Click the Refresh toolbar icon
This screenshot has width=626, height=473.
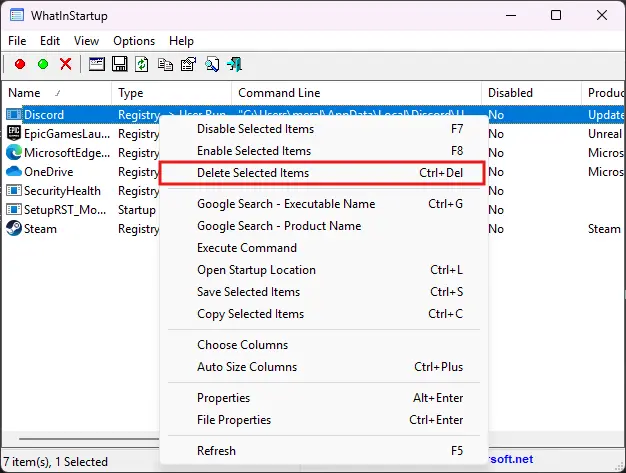(142, 64)
